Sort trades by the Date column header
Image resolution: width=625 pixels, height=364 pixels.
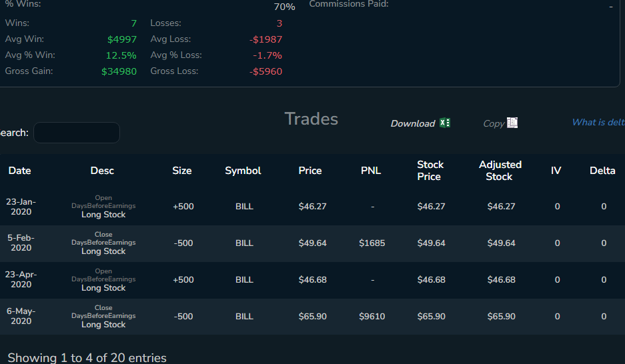[x=20, y=171]
